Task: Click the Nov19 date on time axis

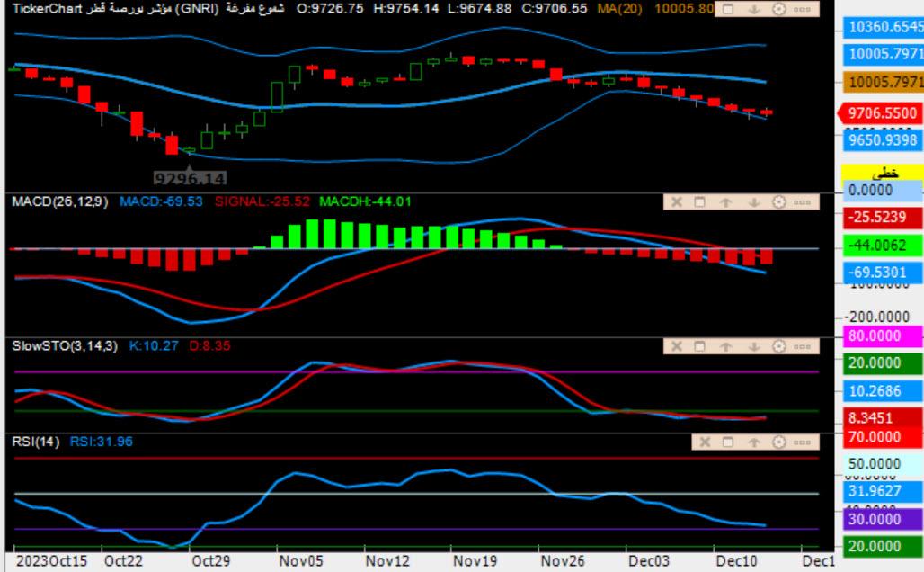Action: coord(475,561)
